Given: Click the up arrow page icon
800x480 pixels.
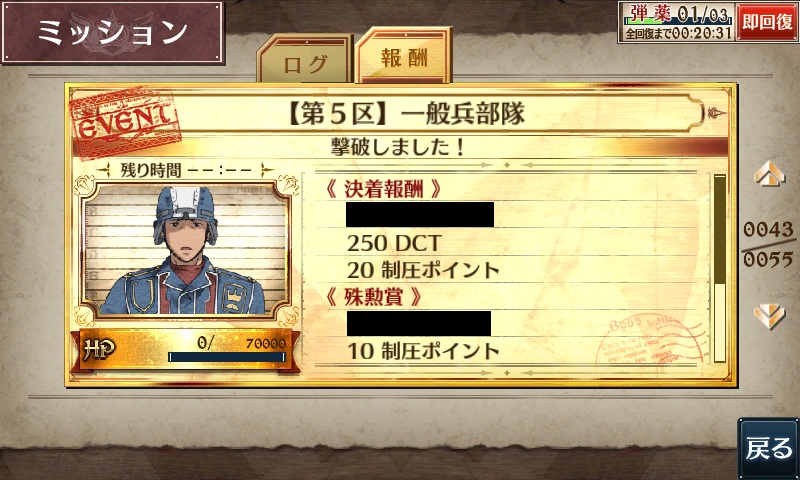Looking at the screenshot, I should pos(769,173).
